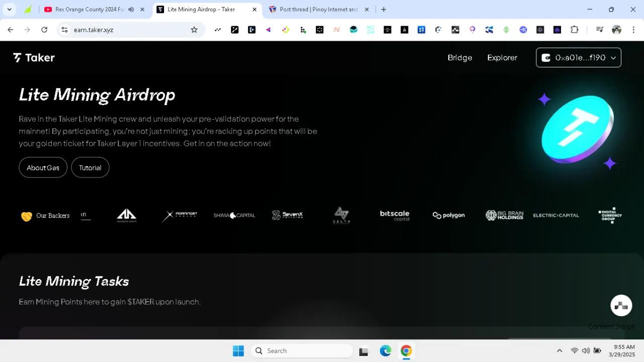This screenshot has height=362, width=644.
Task: Open the Chrome three-dot menu
Action: click(x=633, y=30)
